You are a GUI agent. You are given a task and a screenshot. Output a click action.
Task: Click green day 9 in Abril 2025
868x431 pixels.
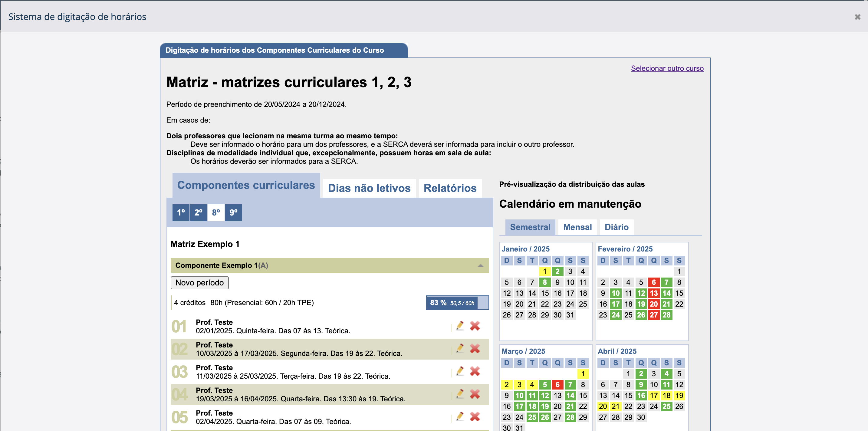point(641,384)
